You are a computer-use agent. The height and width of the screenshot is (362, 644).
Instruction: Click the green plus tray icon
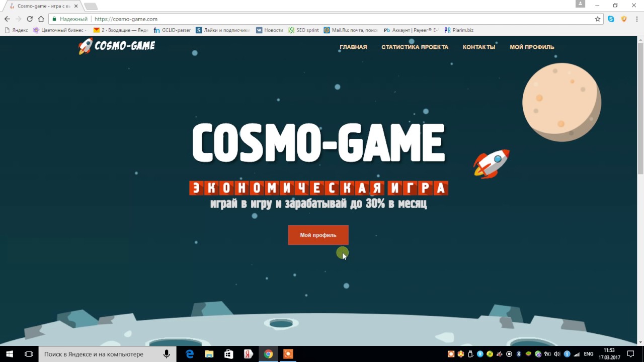click(490, 354)
